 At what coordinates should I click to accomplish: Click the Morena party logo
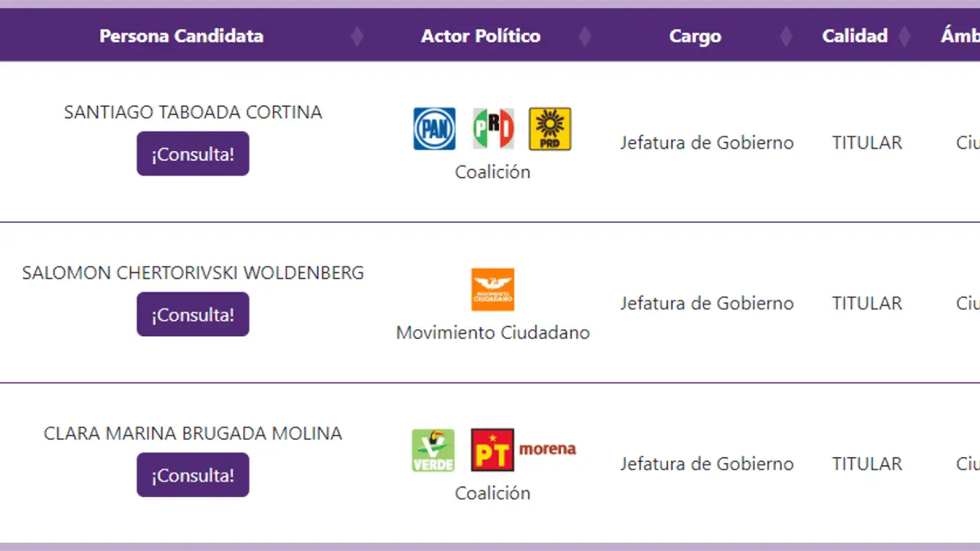click(548, 449)
